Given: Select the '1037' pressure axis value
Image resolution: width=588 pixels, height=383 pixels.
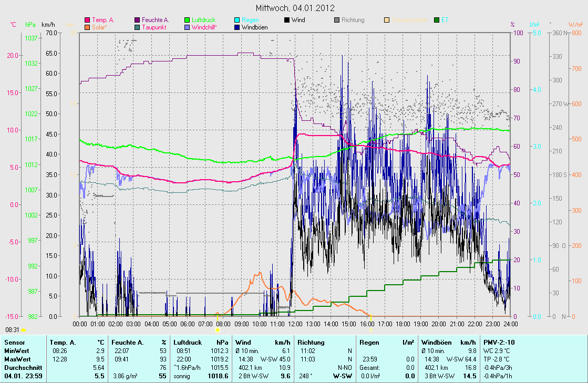Looking at the screenshot, I should pyautogui.click(x=32, y=38).
